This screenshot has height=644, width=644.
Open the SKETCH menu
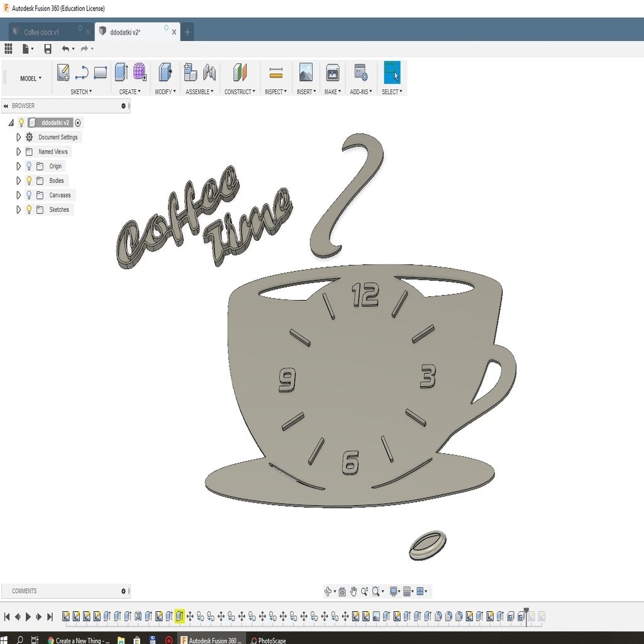81,92
